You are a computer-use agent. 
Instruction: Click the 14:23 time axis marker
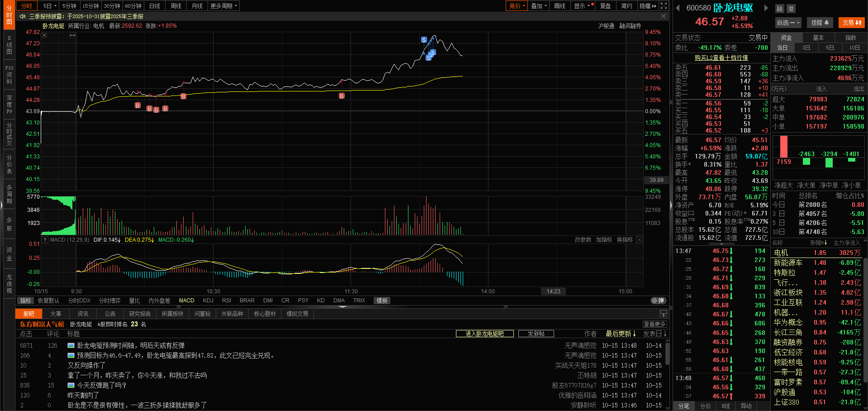553,292
